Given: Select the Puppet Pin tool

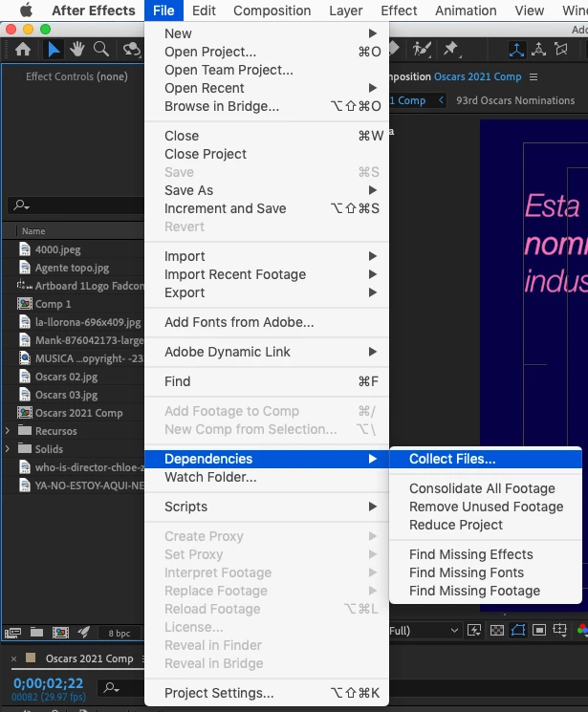Looking at the screenshot, I should click(x=451, y=49).
